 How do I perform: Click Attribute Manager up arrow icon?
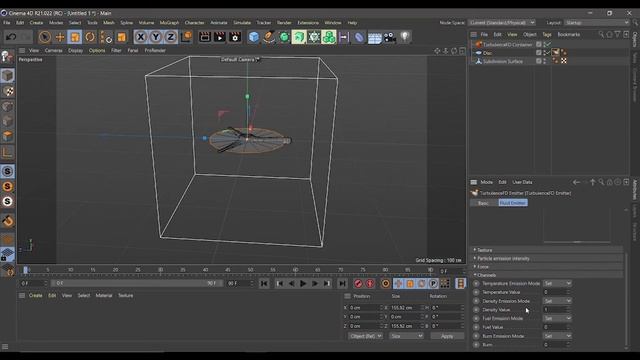tap(593, 182)
